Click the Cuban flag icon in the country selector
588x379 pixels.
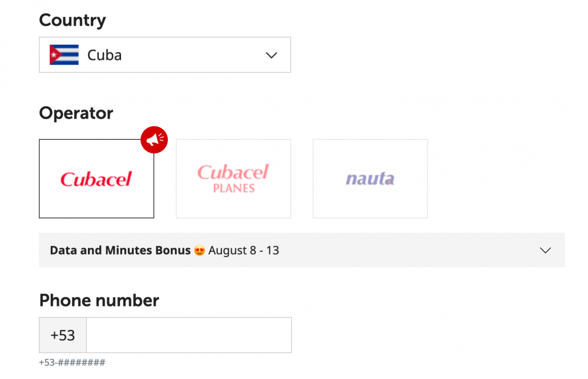click(64, 55)
